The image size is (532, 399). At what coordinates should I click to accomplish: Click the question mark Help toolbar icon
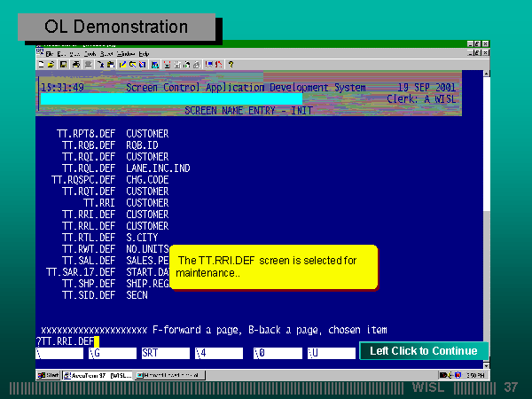coord(231,65)
